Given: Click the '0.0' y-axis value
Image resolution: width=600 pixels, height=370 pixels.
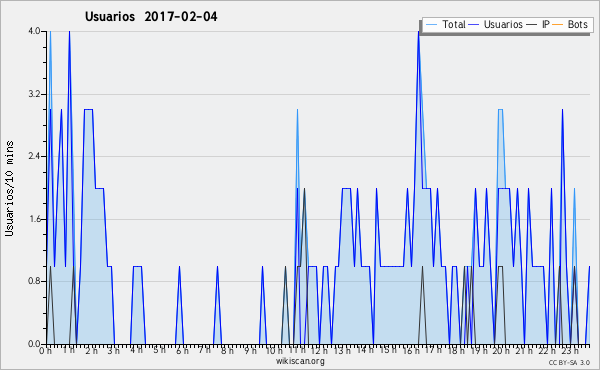Looking at the screenshot, I should coord(34,344).
